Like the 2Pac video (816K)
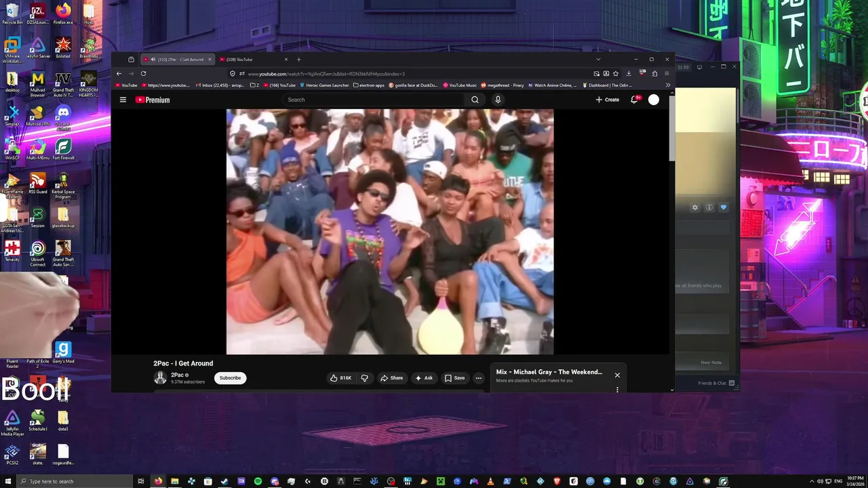Image resolution: width=868 pixels, height=488 pixels. [x=340, y=378]
